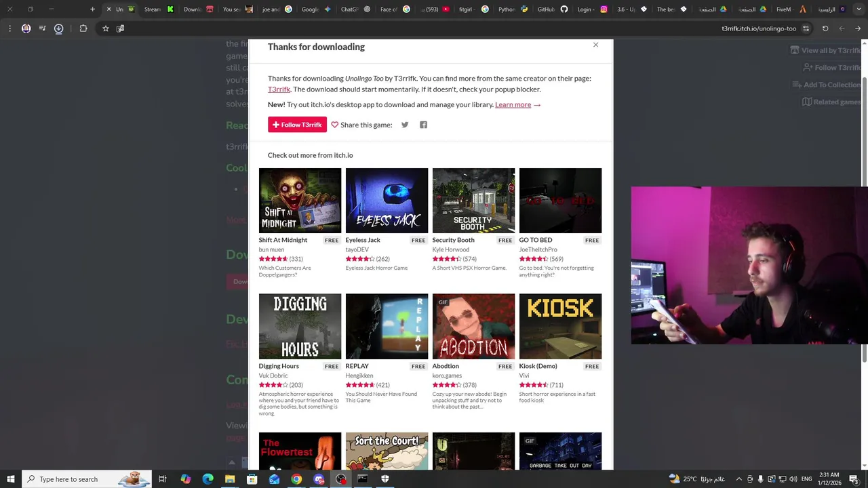Open the Task View taskbar icon
Viewport: 868px width, 488px height.
coord(163,479)
